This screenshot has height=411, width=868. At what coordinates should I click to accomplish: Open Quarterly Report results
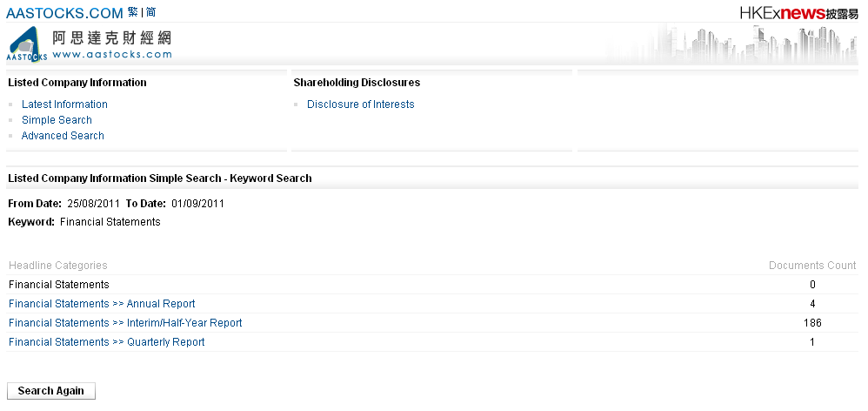coord(106,342)
